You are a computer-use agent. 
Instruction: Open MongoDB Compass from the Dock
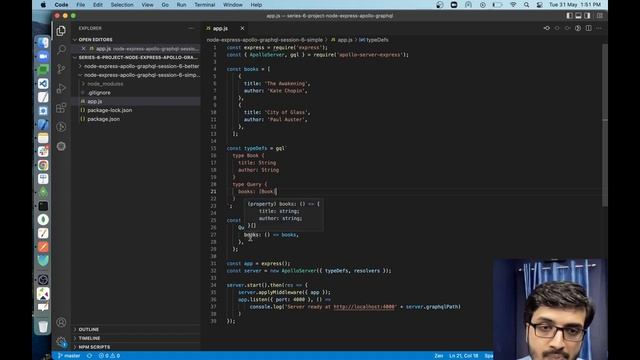click(43, 220)
